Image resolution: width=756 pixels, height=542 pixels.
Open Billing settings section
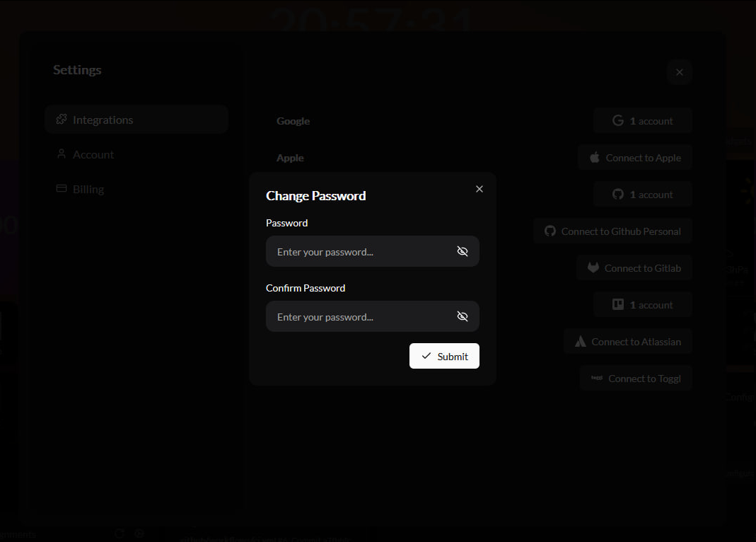click(136, 189)
